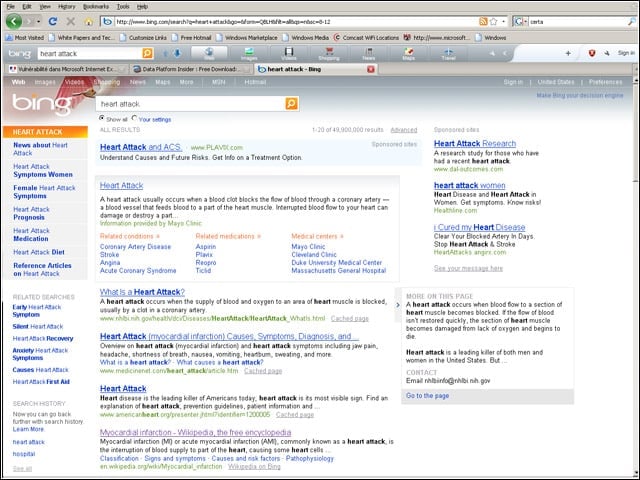
Task: Open Web search from the Bing toolbar
Action: 209,53
